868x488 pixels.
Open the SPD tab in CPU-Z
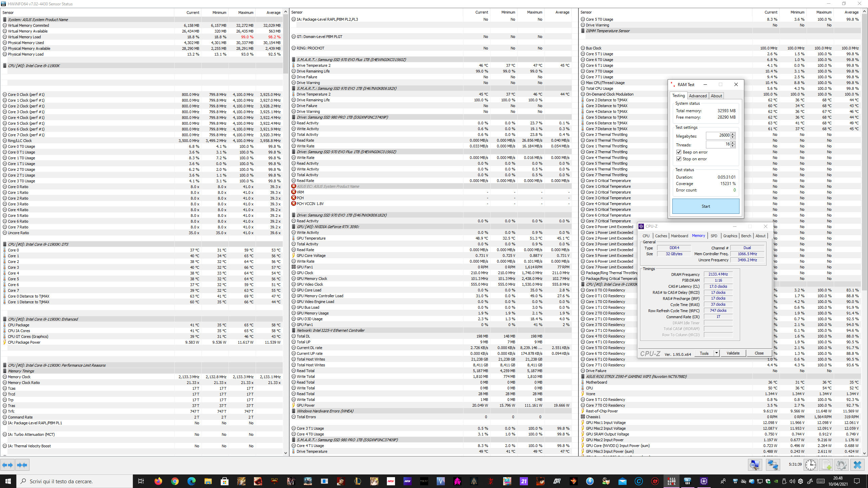coord(714,236)
